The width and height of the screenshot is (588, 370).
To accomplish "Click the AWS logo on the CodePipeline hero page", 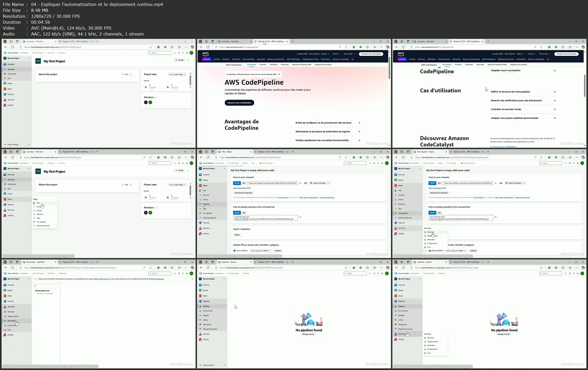I will [205, 54].
